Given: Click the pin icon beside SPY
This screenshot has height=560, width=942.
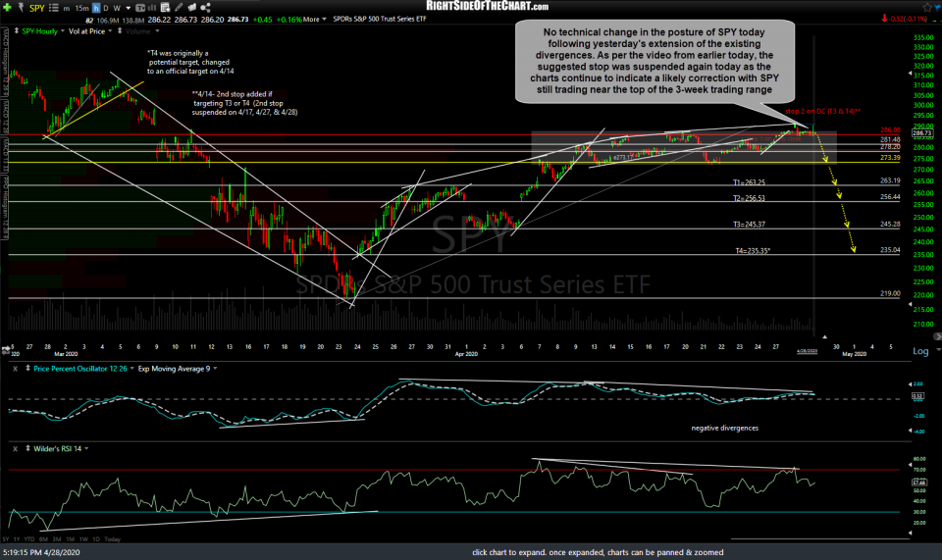Looking at the screenshot, I should coord(21,8).
